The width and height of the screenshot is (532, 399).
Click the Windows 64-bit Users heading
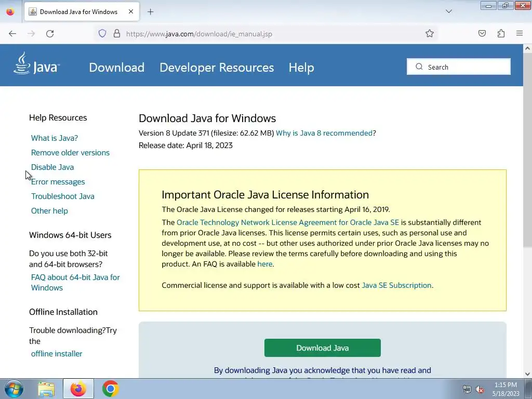tap(70, 235)
